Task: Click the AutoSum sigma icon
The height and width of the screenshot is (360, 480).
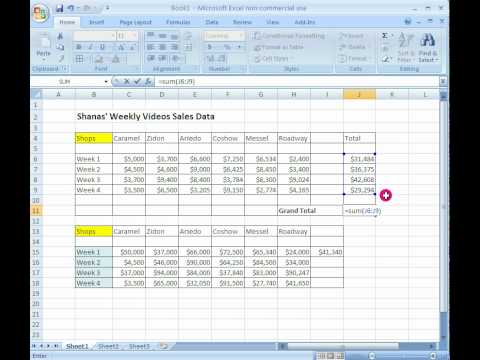Action: click(x=385, y=36)
